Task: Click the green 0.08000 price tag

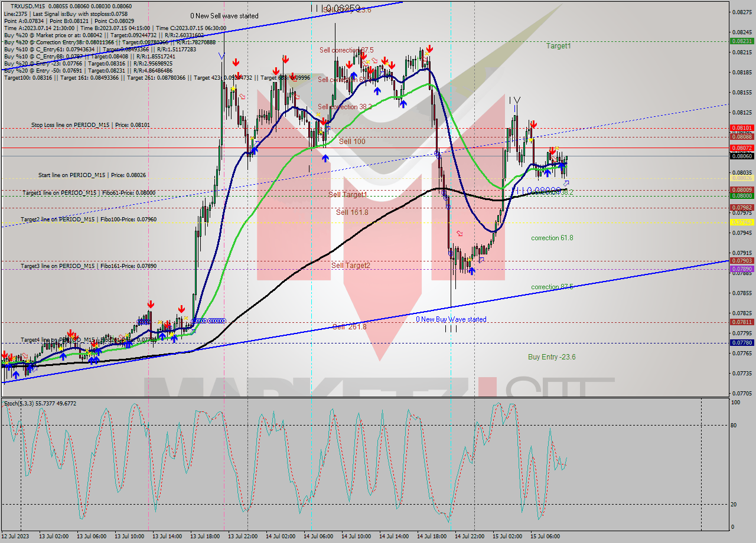Action: tap(742, 196)
